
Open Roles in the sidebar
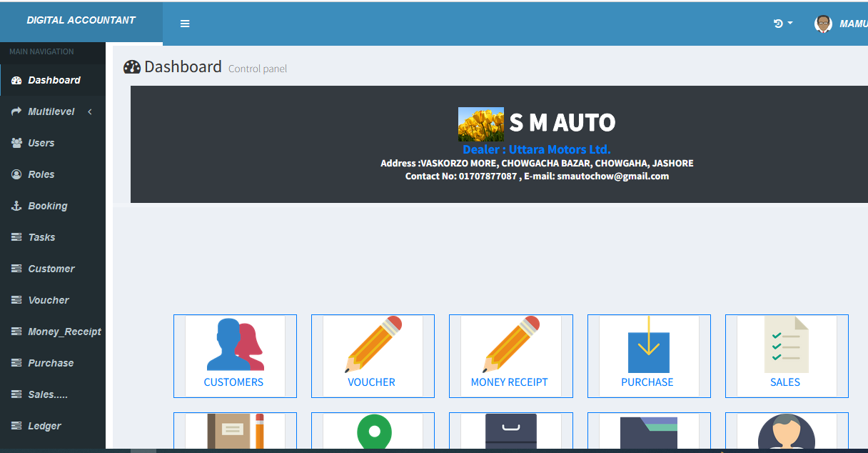coord(53,174)
